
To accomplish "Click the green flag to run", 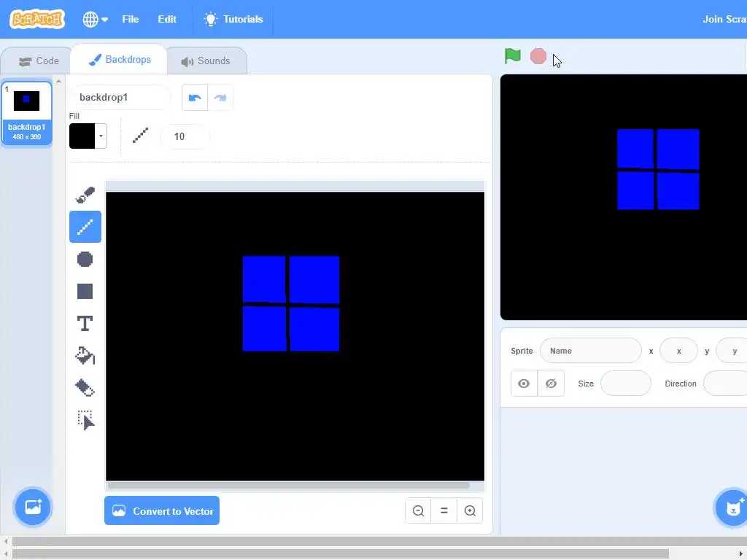I will click(513, 56).
